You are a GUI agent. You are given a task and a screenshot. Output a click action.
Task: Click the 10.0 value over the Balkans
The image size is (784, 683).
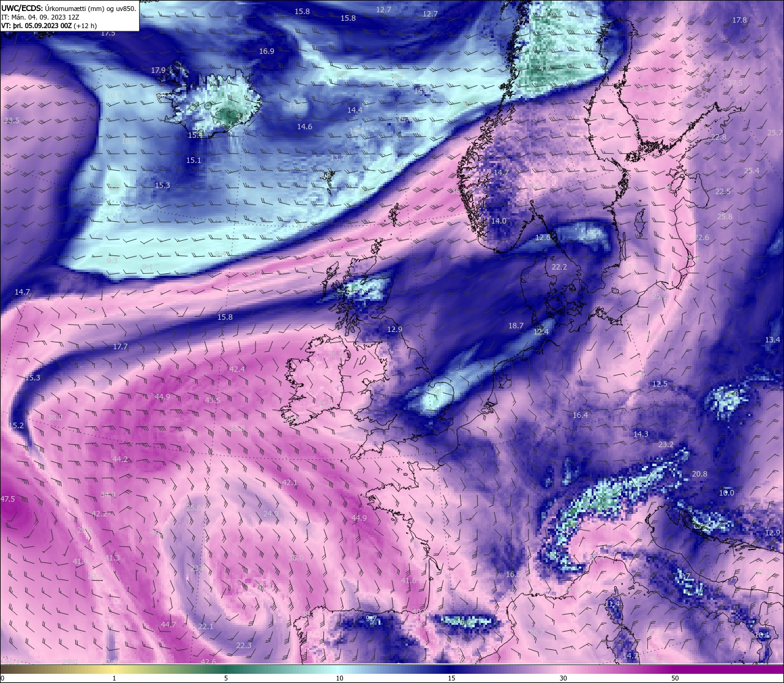tap(726, 493)
